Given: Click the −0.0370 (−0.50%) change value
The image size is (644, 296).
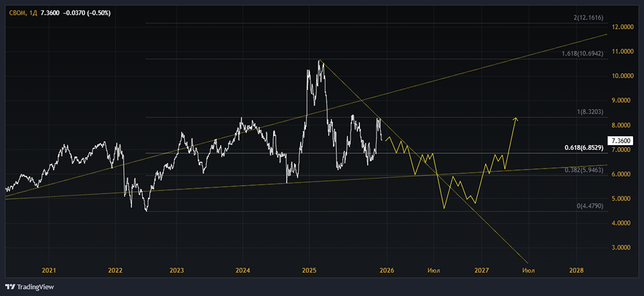Looking at the screenshot, I should tap(87, 14).
